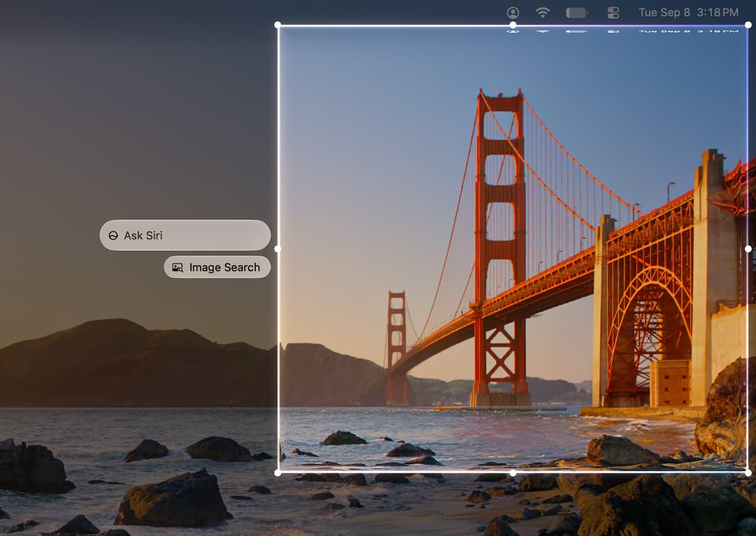Click the top edge middle selection handle
The image size is (756, 536).
tap(513, 25)
